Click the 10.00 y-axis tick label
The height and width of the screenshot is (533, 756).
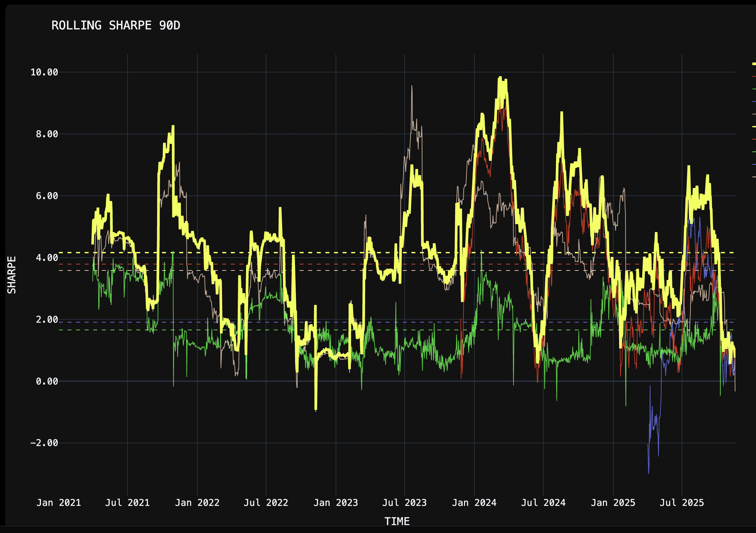(44, 72)
